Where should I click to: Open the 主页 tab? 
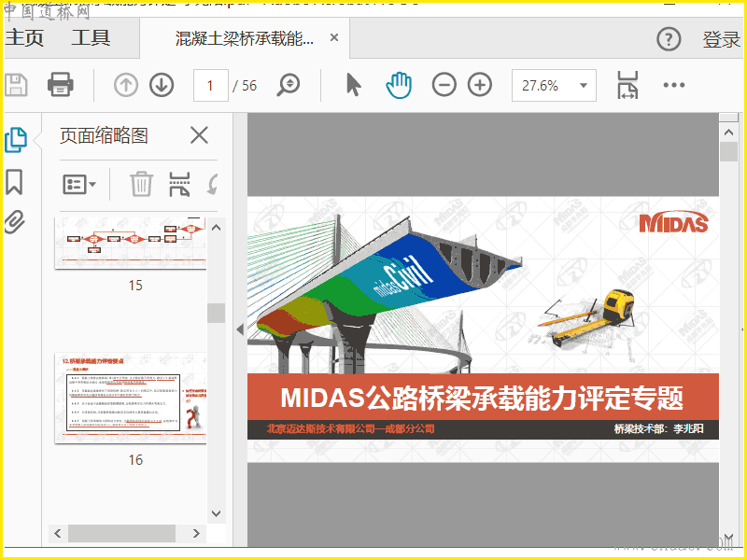[x=25, y=38]
